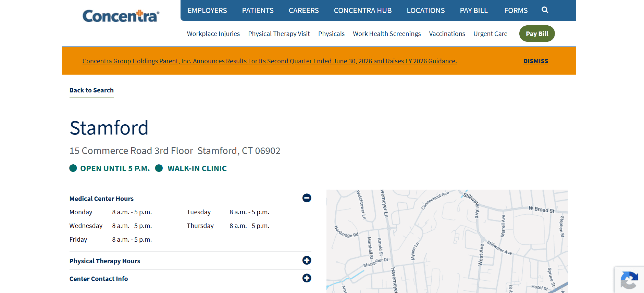Open the Urgent Care link
The height and width of the screenshot is (293, 644).
(490, 34)
